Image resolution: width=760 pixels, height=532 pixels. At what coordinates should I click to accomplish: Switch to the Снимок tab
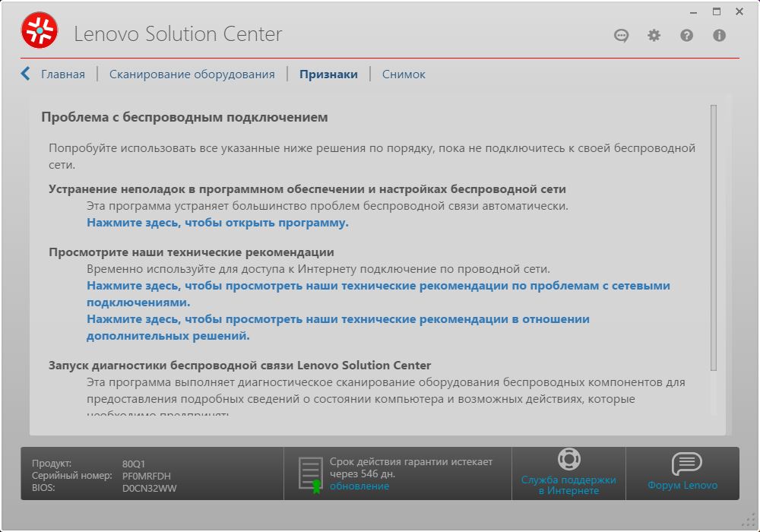coord(404,74)
